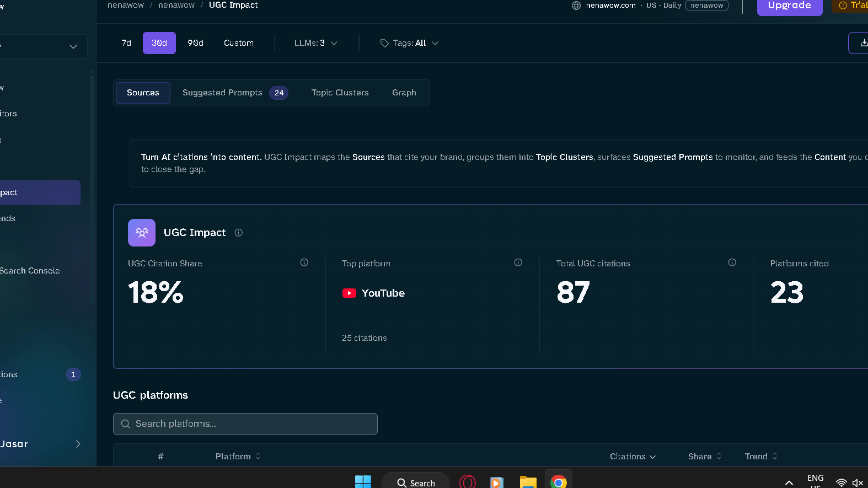Sort the table by Citations
The width and height of the screenshot is (868, 488).
click(633, 457)
